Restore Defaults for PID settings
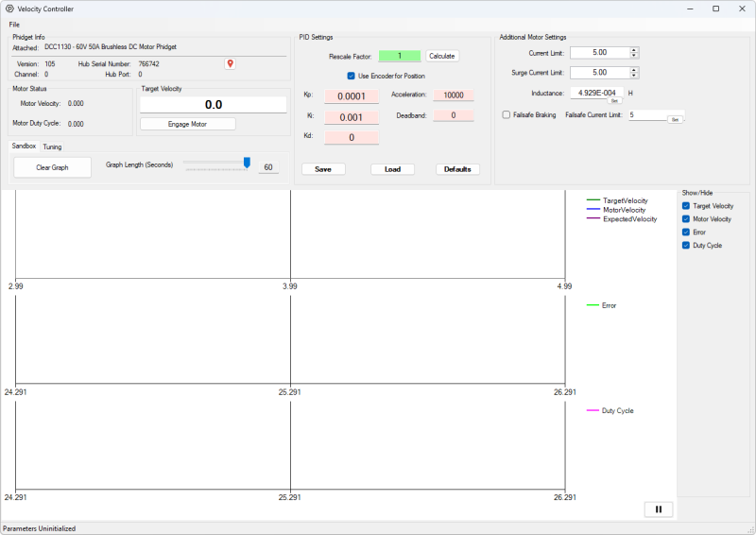The height and width of the screenshot is (535, 756). [457, 169]
